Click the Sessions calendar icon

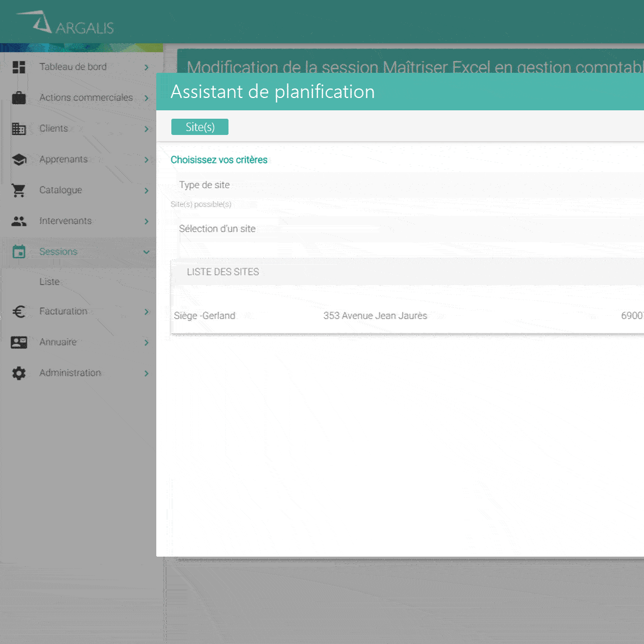(x=19, y=251)
